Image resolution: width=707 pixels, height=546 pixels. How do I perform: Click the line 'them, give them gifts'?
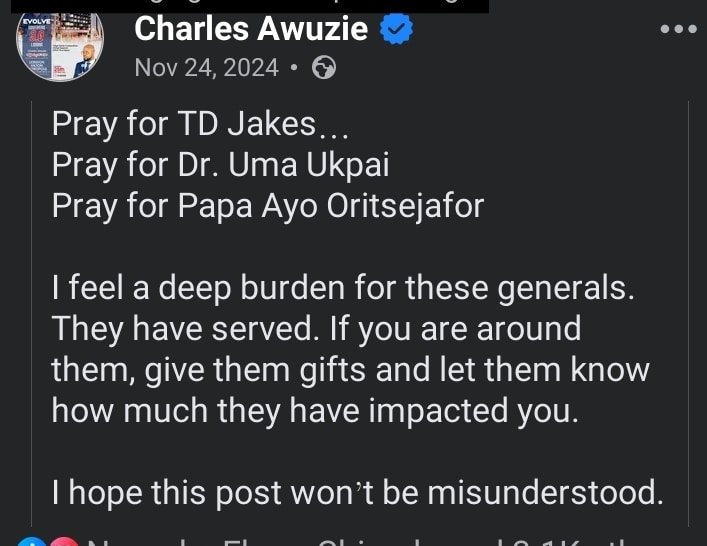350,369
